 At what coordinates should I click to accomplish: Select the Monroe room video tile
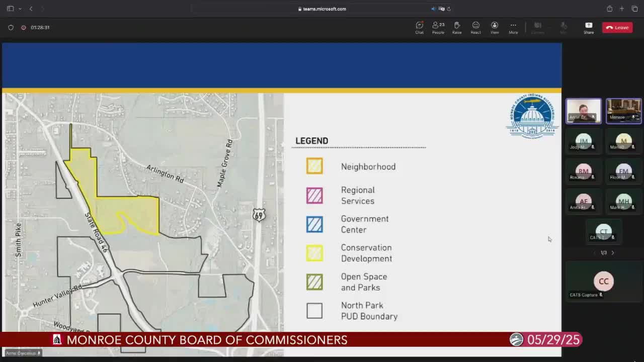[x=624, y=111]
